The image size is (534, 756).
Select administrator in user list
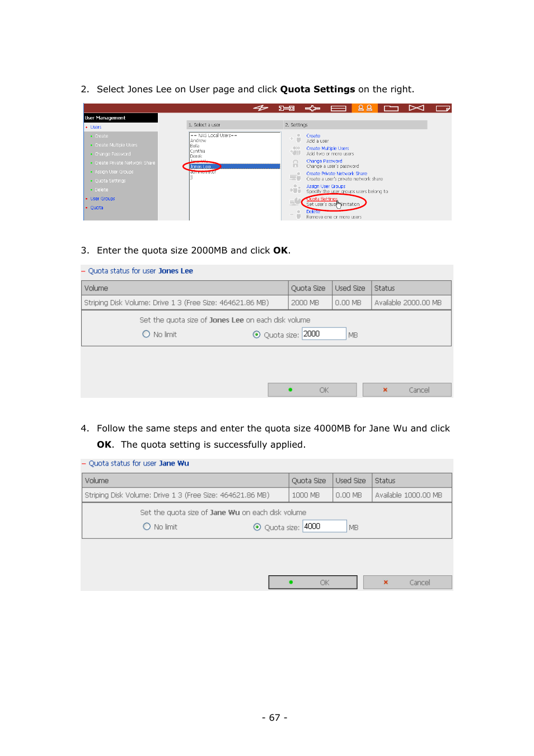click(x=203, y=172)
